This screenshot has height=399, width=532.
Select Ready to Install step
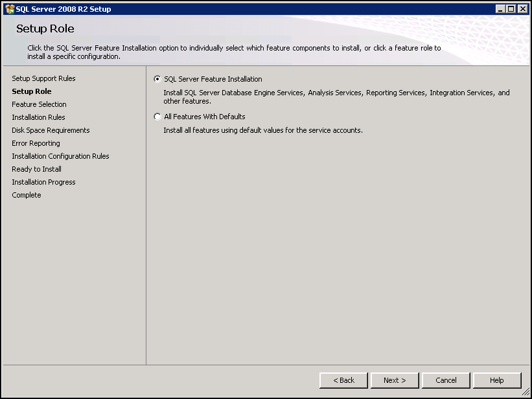click(36, 169)
